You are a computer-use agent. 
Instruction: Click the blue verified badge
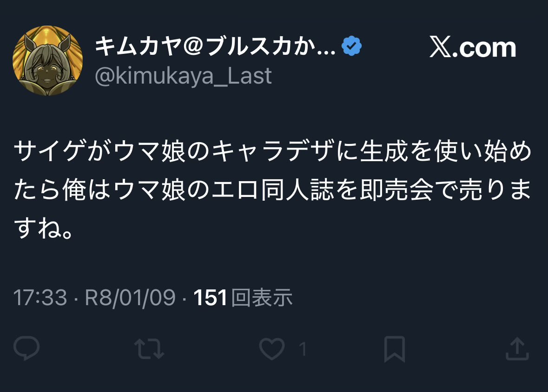click(352, 47)
